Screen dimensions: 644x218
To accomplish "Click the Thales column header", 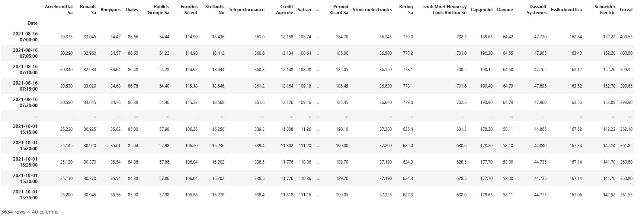I will pos(131,10).
